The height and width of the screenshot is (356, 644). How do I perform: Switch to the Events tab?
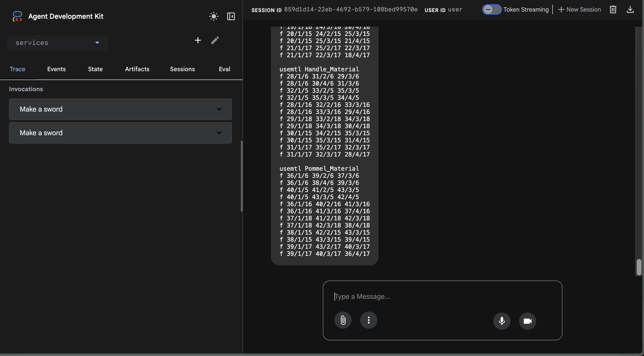point(56,69)
